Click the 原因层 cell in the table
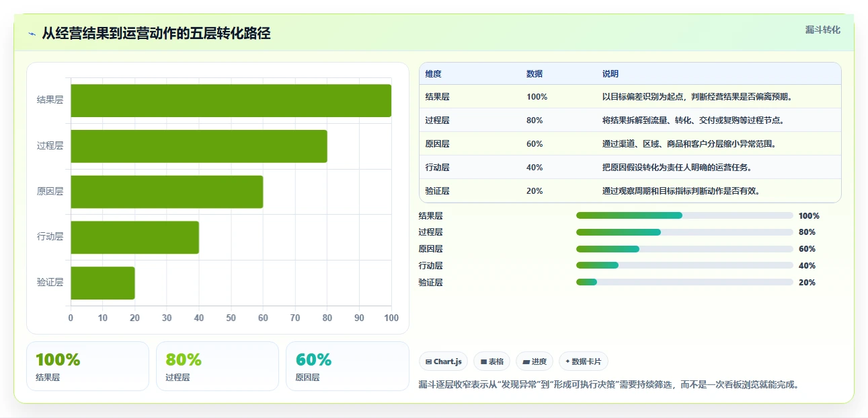Image resolution: width=868 pixels, height=418 pixels. point(437,144)
